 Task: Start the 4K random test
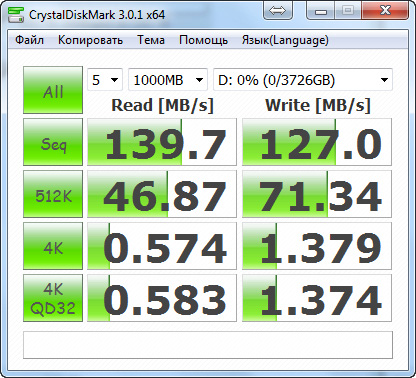coord(53,246)
